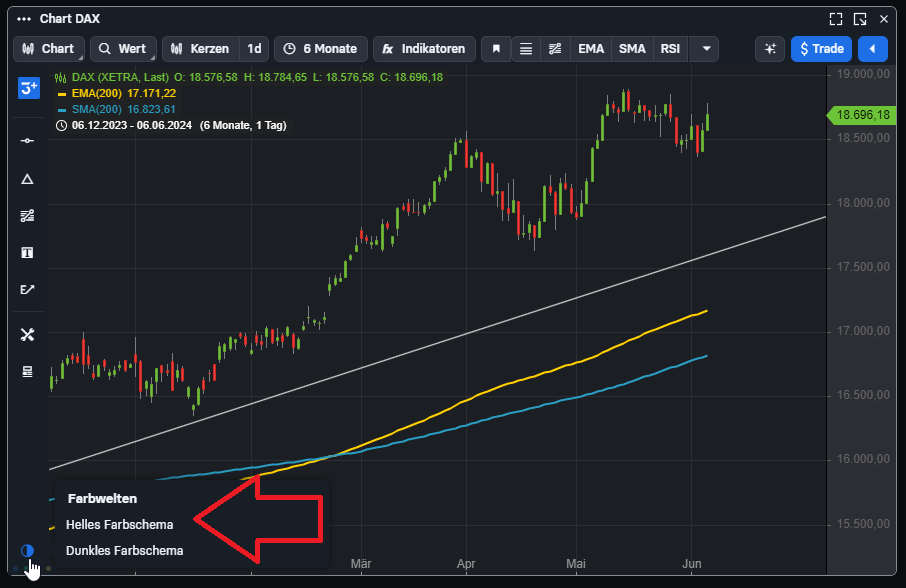The image size is (906, 588).
Task: Click the green 18.696,18 price tag
Action: pyautogui.click(x=863, y=115)
